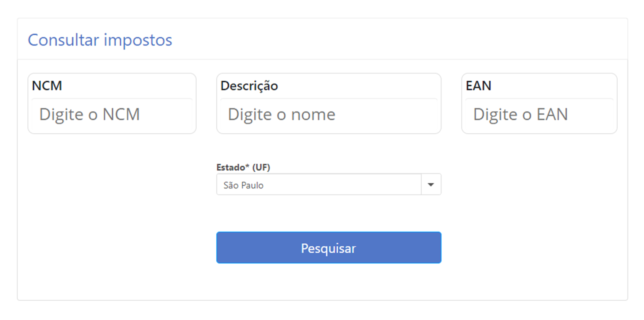This screenshot has width=644, height=320.
Task: Click the Estado* (UF) label
Action: point(243,167)
